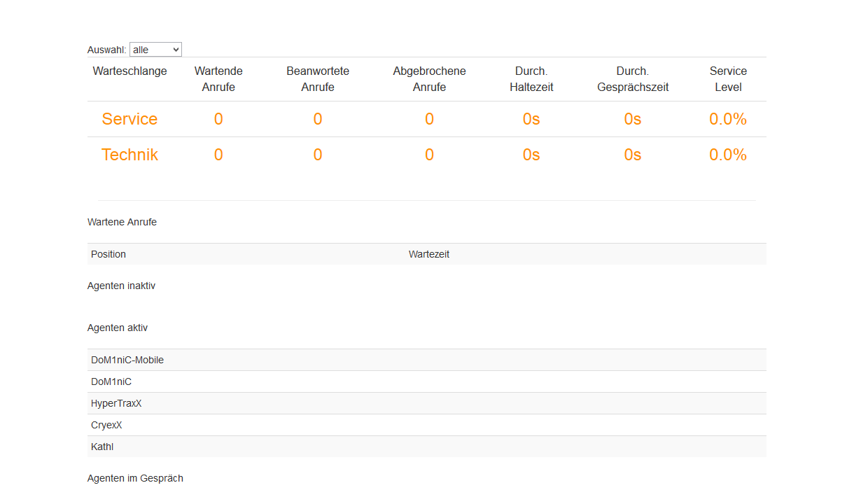Click the Durch. Haltezeit column header
The height and width of the screenshot is (504, 854).
tap(531, 79)
